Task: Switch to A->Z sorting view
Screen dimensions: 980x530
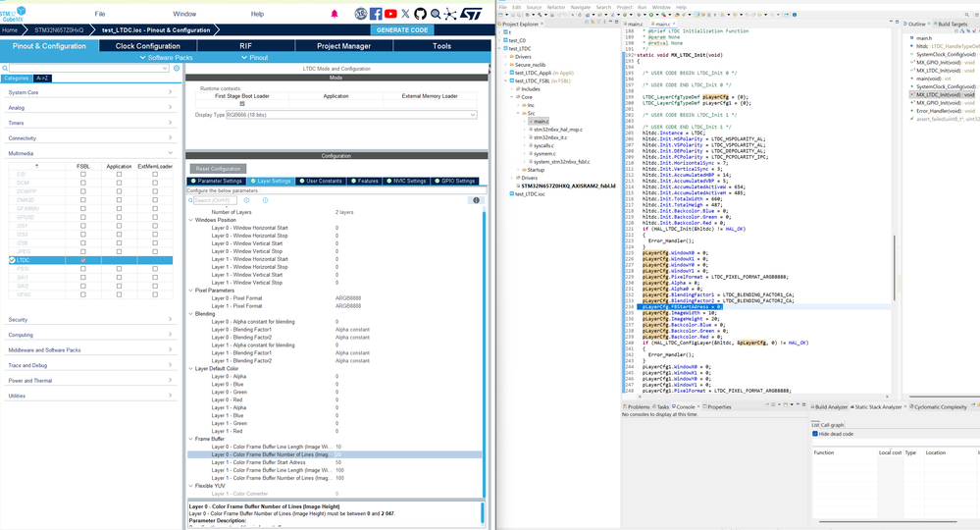Action: (x=42, y=79)
